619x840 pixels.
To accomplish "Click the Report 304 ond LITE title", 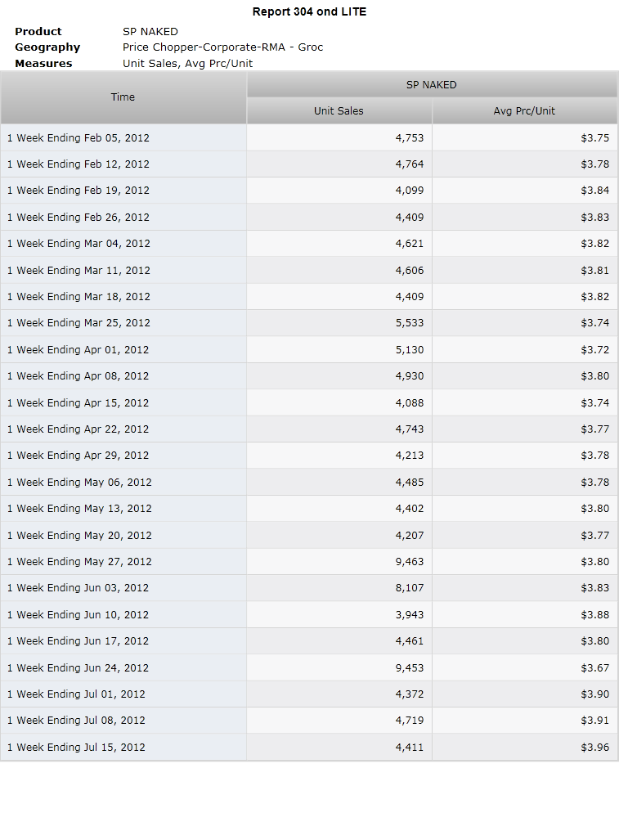I will (x=309, y=11).
